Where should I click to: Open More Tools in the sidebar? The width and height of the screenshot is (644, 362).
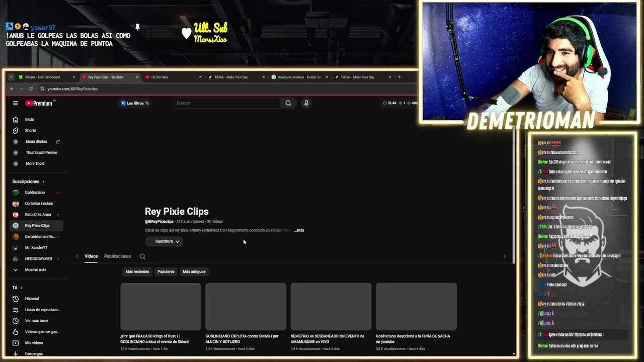(36, 164)
